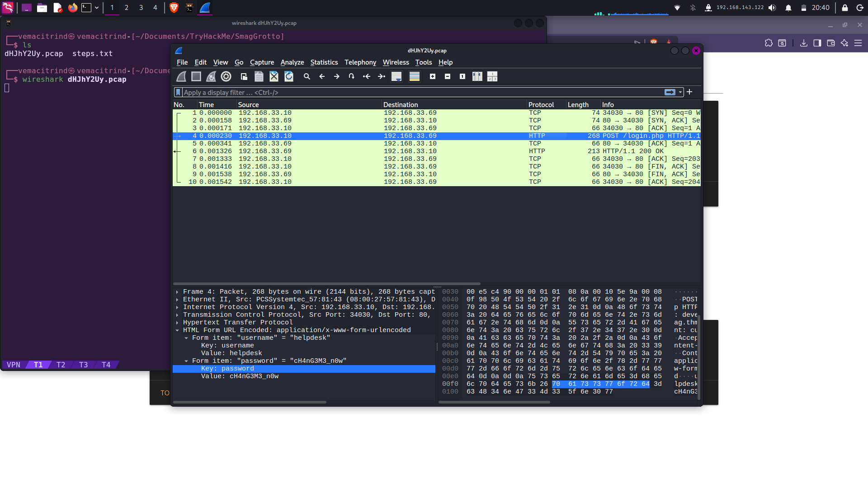Apply the display filter arrow button

[670, 92]
